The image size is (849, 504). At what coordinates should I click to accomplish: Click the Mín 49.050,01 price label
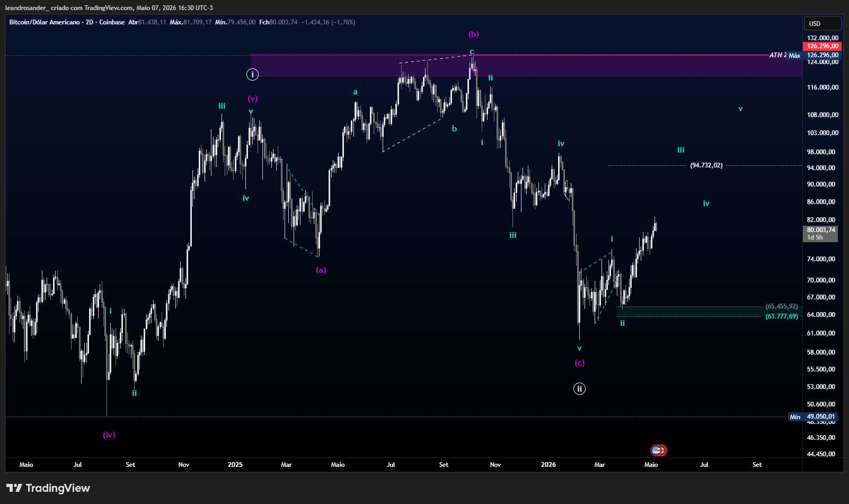point(813,417)
